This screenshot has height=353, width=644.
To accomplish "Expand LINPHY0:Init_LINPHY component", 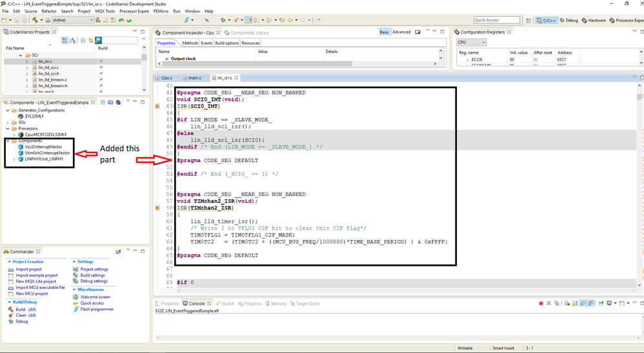I will click(x=14, y=159).
